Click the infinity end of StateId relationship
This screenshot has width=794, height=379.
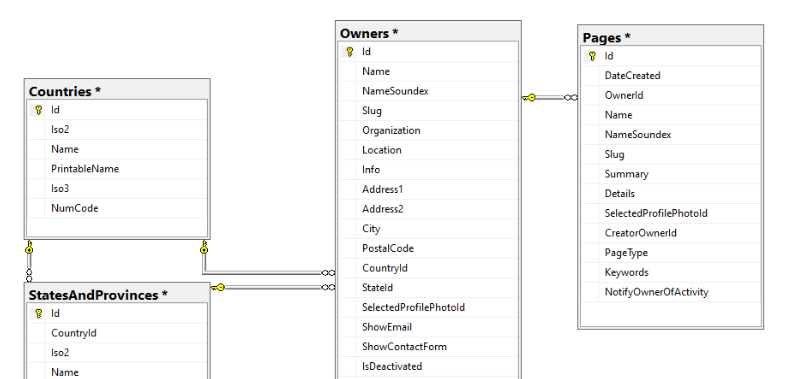tap(329, 287)
